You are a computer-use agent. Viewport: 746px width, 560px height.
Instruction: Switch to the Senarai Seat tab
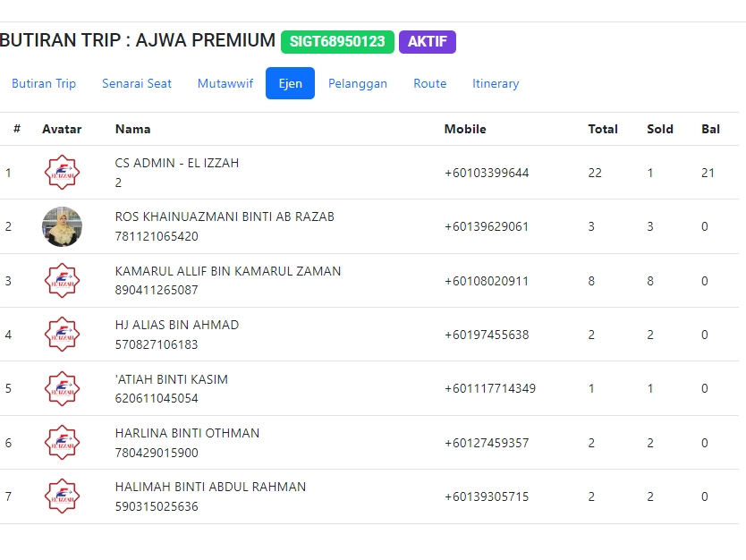coord(137,83)
